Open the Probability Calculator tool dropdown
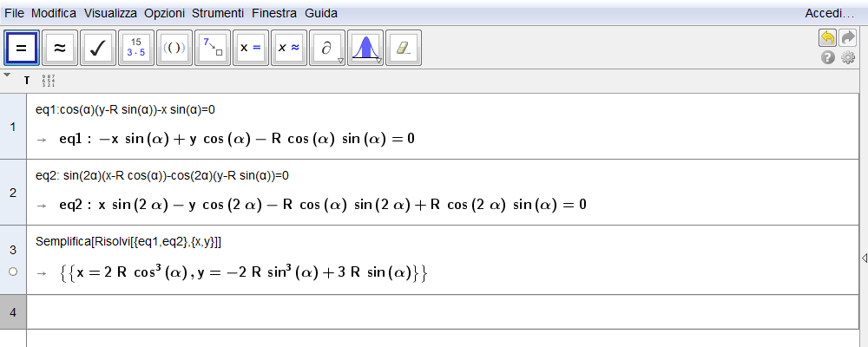 (365, 48)
